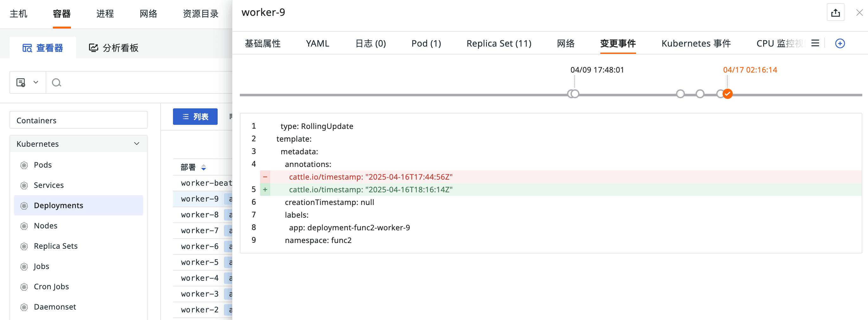Sort by the 部署 column arrows
The image size is (868, 320).
click(203, 167)
